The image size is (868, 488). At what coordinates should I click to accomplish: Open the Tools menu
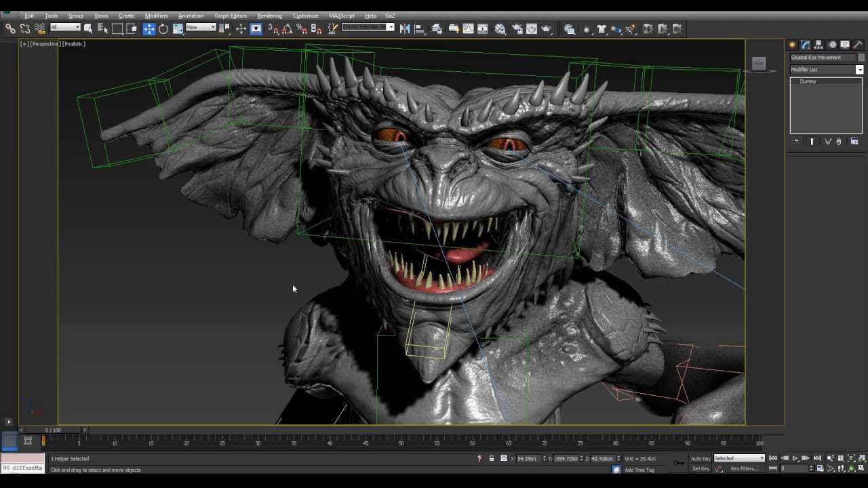[x=51, y=16]
